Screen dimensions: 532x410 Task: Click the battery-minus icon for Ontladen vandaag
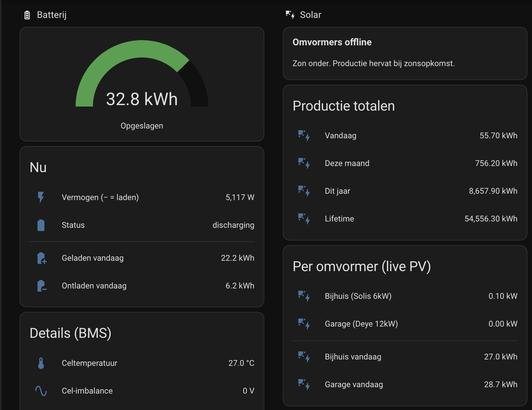tap(42, 286)
